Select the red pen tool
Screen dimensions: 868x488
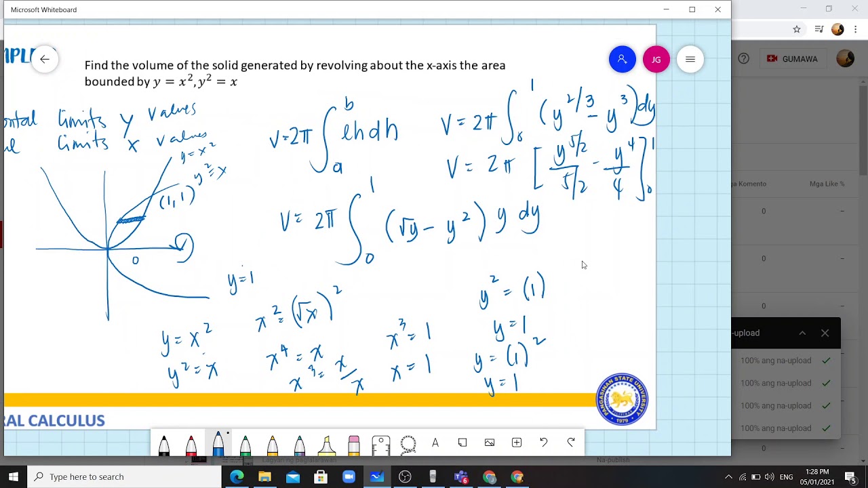(x=191, y=444)
